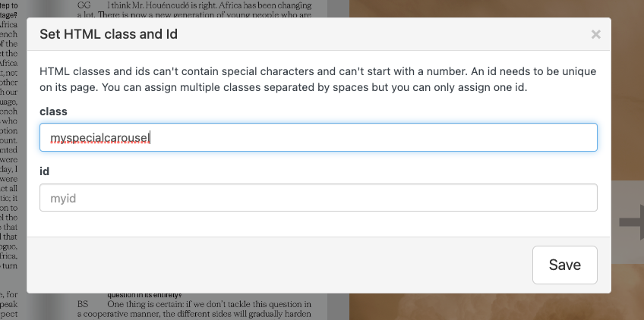Click the carousel next arrow icon

[x=630, y=221]
